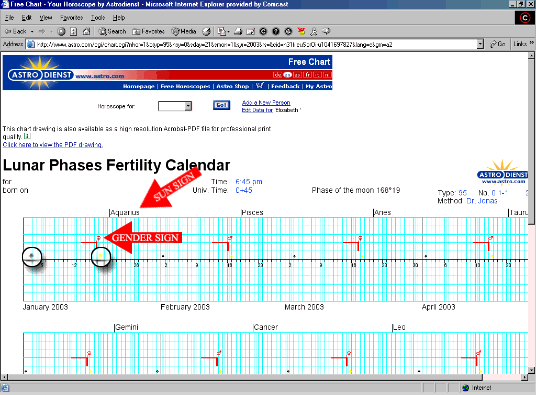Switch language to French (fr)
Image resolution: width=536 pixels, height=395 pixels.
(308, 75)
